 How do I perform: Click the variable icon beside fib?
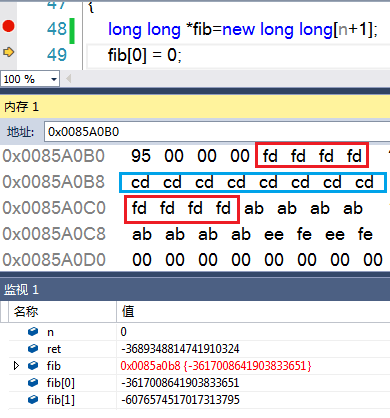pos(33,366)
